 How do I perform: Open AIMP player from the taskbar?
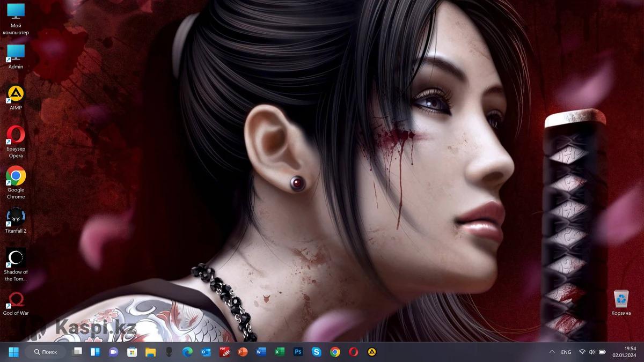371,352
